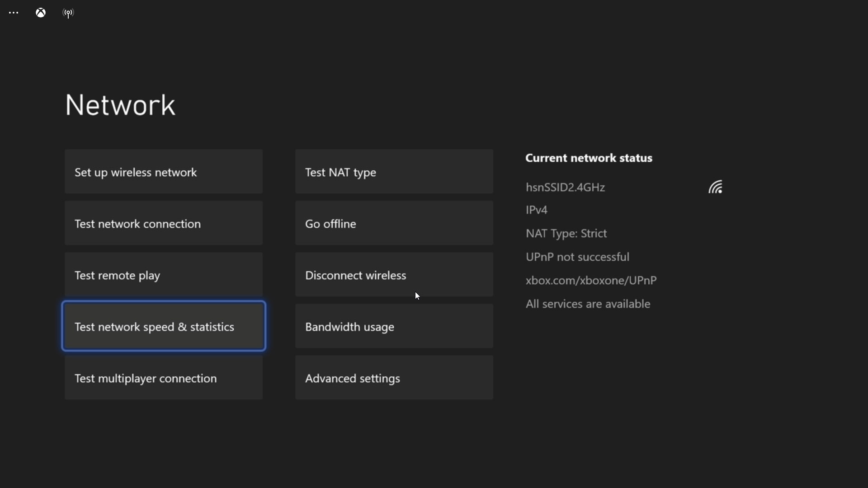
Task: View Bandwidth usage details
Action: (394, 326)
